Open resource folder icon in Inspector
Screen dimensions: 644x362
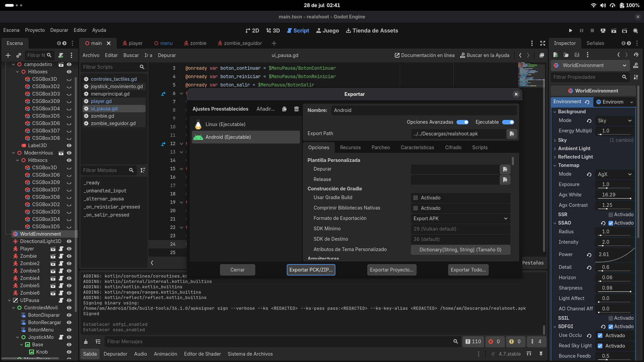point(566,55)
